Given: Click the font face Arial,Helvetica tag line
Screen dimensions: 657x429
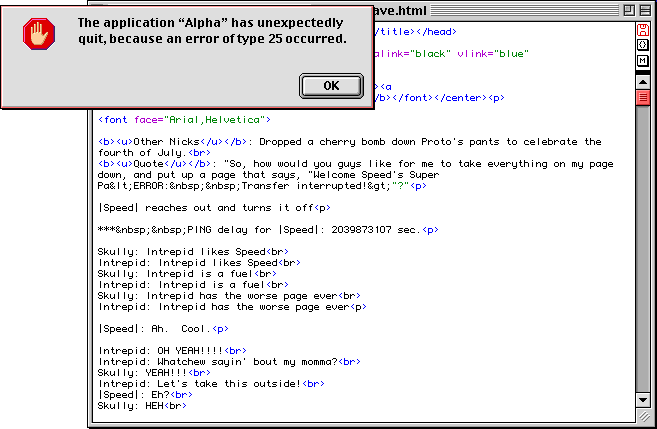Looking at the screenshot, I should pos(178,120).
